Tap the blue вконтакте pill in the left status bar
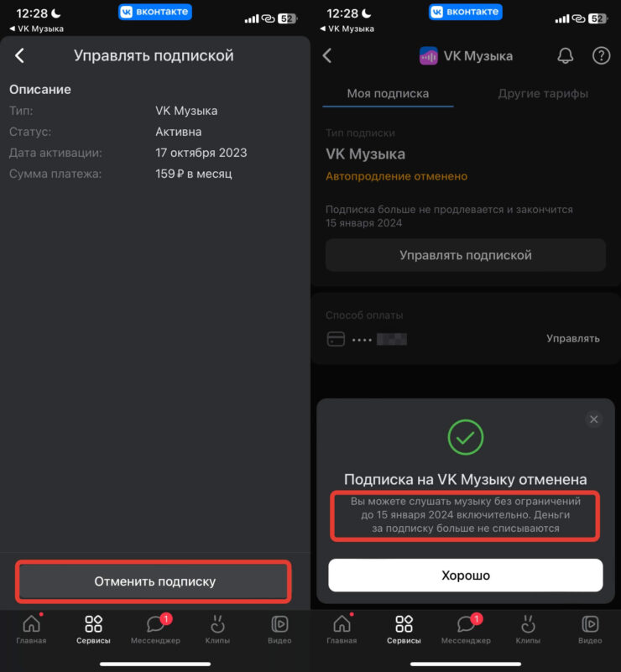 click(x=155, y=12)
